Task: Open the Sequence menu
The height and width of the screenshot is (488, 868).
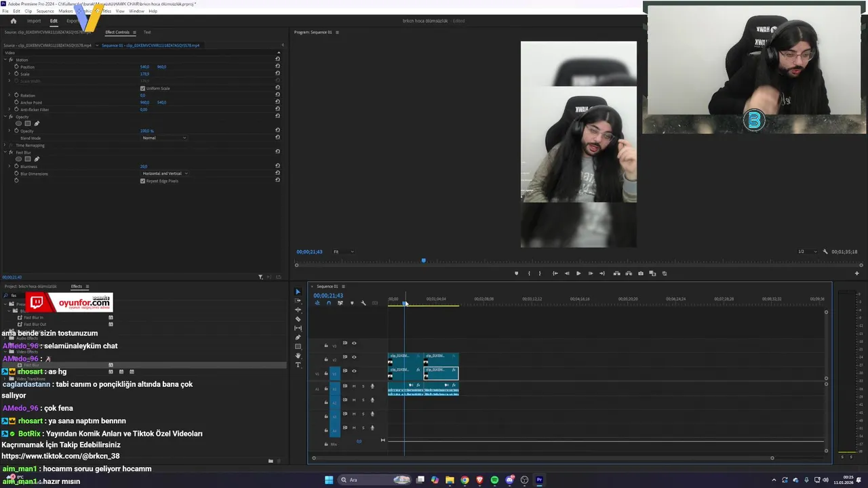Action: point(45,11)
